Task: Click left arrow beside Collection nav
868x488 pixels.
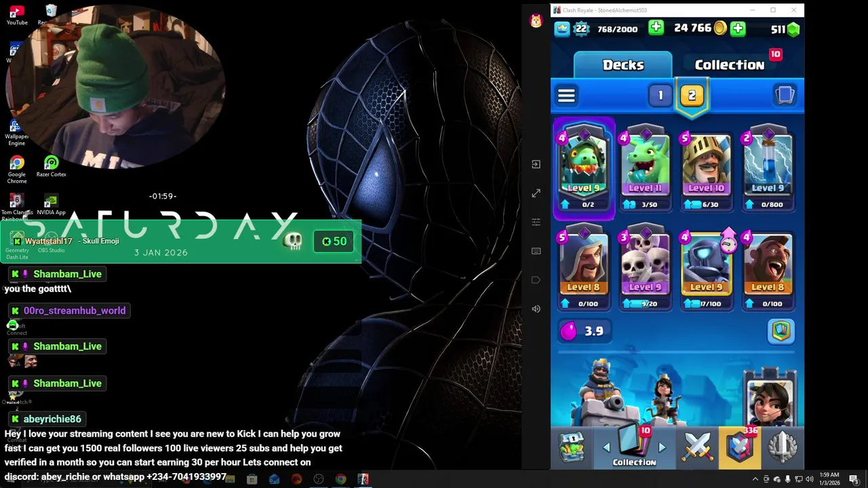Action: [606, 447]
